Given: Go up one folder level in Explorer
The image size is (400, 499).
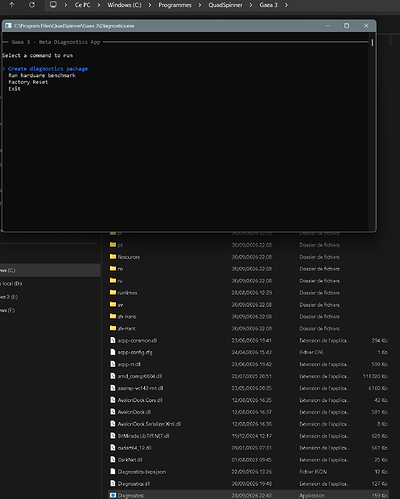Looking at the screenshot, I should coord(12,5).
